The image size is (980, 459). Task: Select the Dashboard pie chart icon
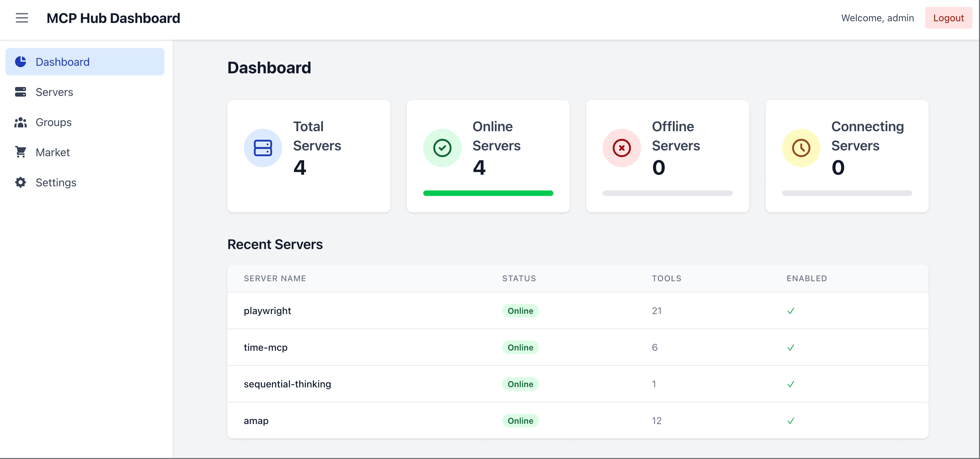[20, 62]
